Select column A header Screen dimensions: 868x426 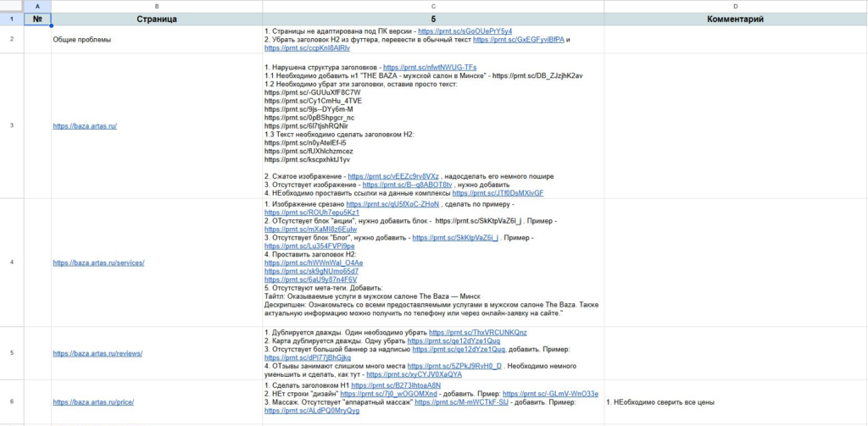37,6
